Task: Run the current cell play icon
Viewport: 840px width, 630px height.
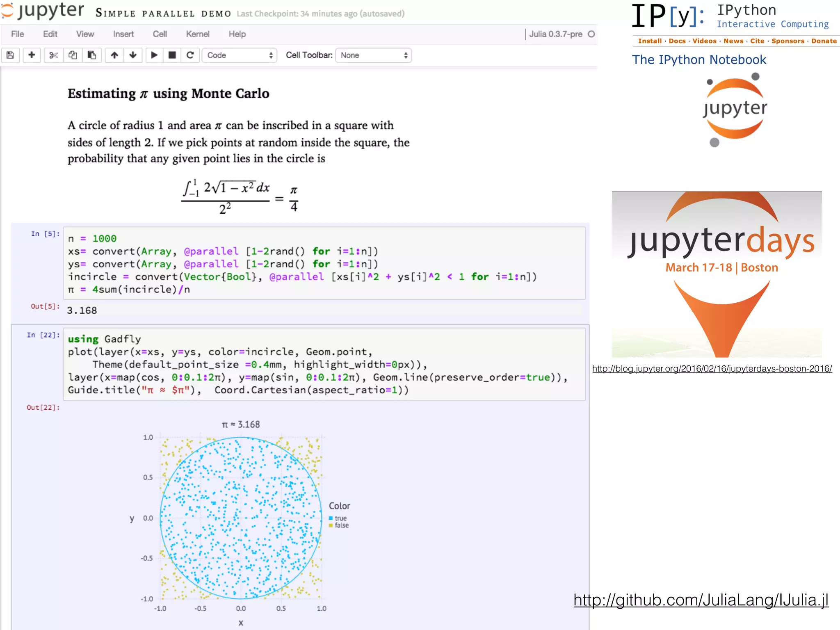Action: point(154,55)
